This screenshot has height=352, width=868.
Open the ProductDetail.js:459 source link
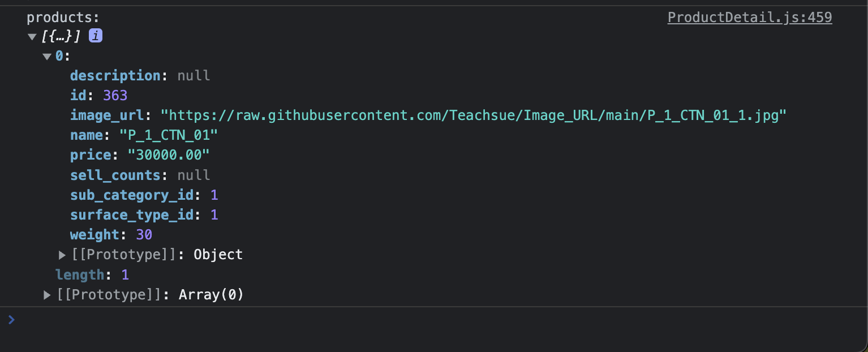coord(750,18)
